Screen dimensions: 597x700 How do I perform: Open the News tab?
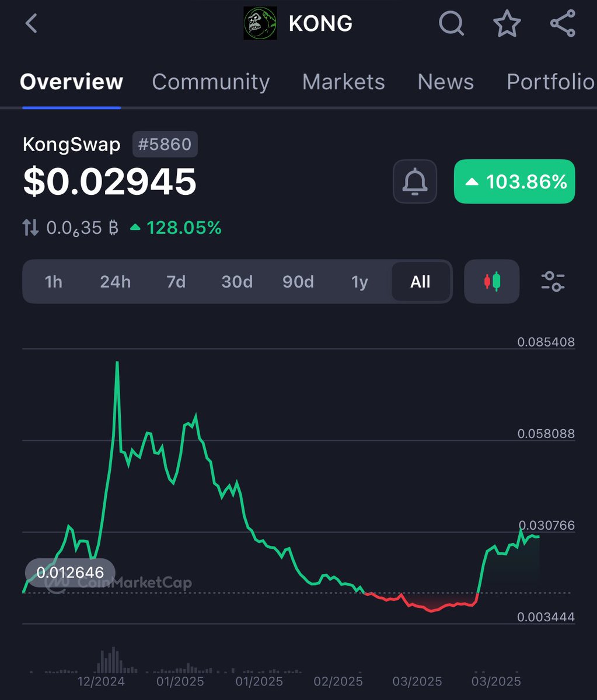coord(445,82)
